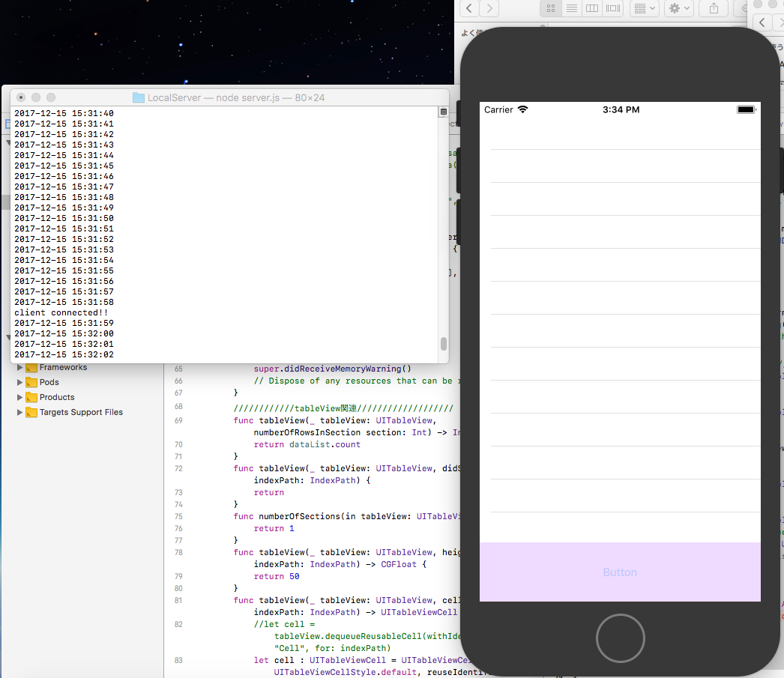
Task: Tap the first empty table row in simulator
Action: point(620,133)
